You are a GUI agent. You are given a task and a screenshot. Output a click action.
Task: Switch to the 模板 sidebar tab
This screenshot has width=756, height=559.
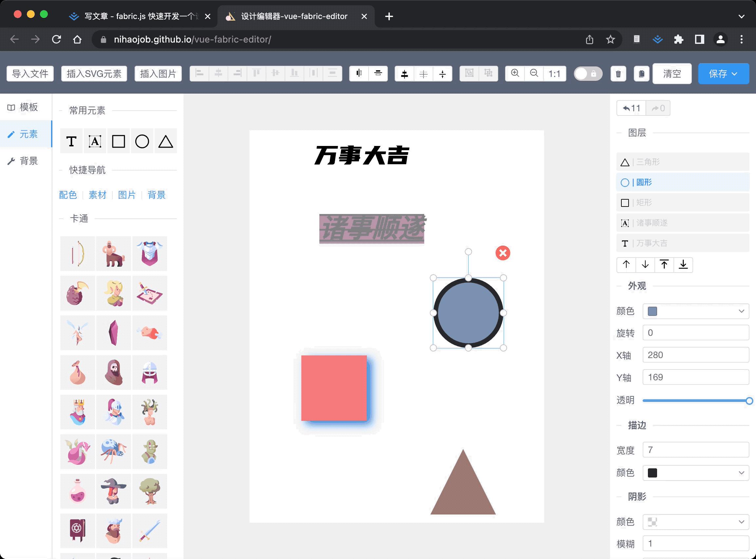click(x=26, y=107)
